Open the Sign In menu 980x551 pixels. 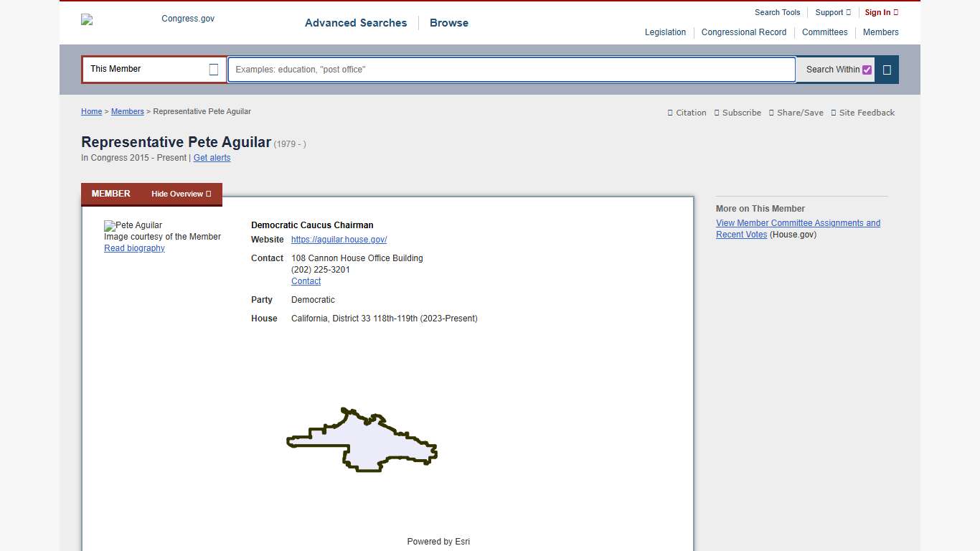coord(881,12)
